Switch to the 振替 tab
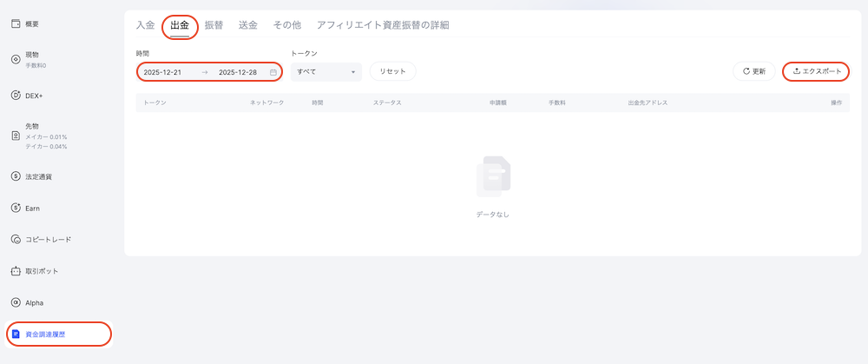Viewport: 868px width, 364px height. pos(214,25)
